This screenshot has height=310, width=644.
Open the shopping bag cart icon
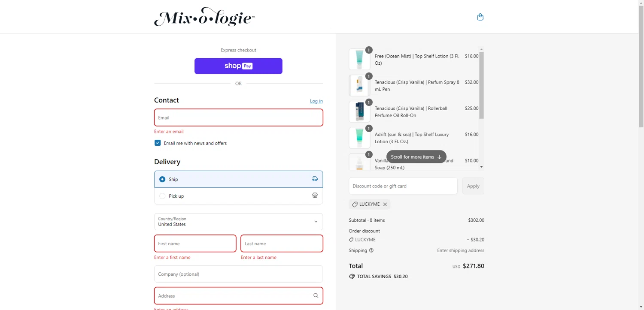click(480, 17)
